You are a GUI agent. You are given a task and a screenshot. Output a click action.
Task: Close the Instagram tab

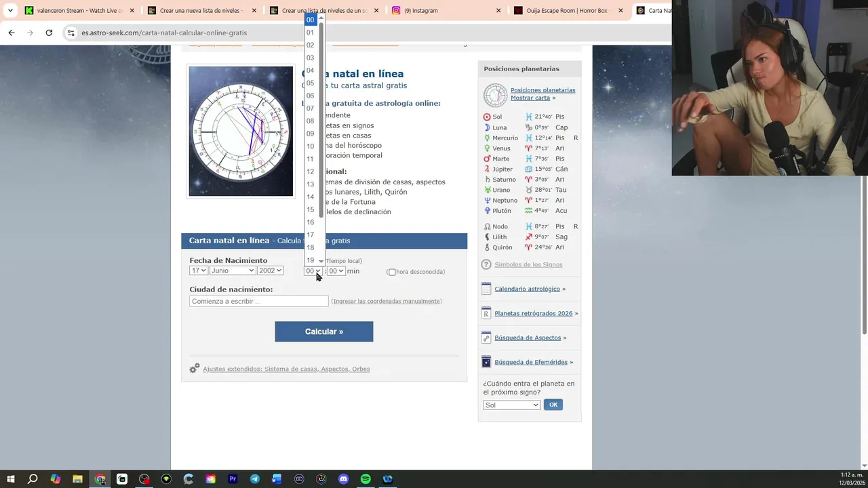(498, 10)
